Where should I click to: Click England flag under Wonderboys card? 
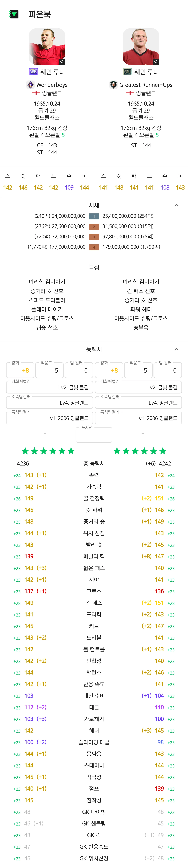pyautogui.click(x=36, y=93)
